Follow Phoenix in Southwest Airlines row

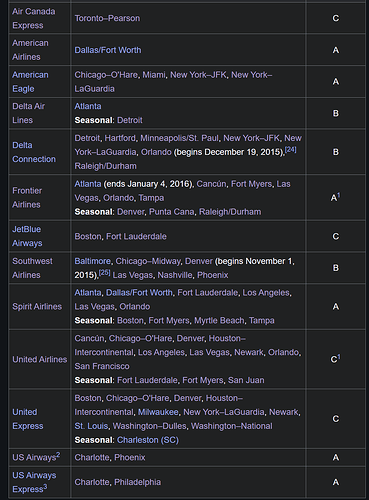tap(213, 275)
